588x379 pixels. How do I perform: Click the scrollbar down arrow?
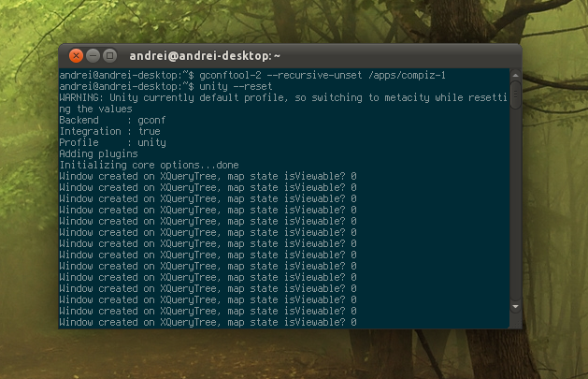coord(516,307)
